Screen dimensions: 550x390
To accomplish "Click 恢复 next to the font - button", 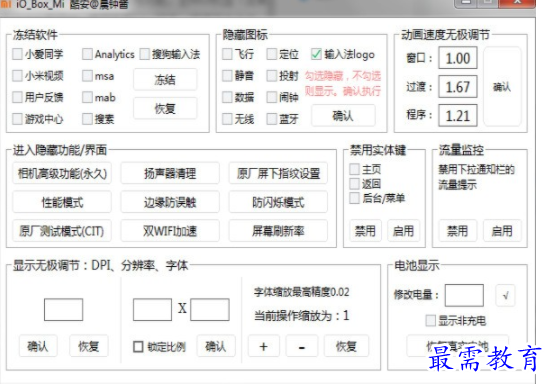I will click(x=346, y=347).
